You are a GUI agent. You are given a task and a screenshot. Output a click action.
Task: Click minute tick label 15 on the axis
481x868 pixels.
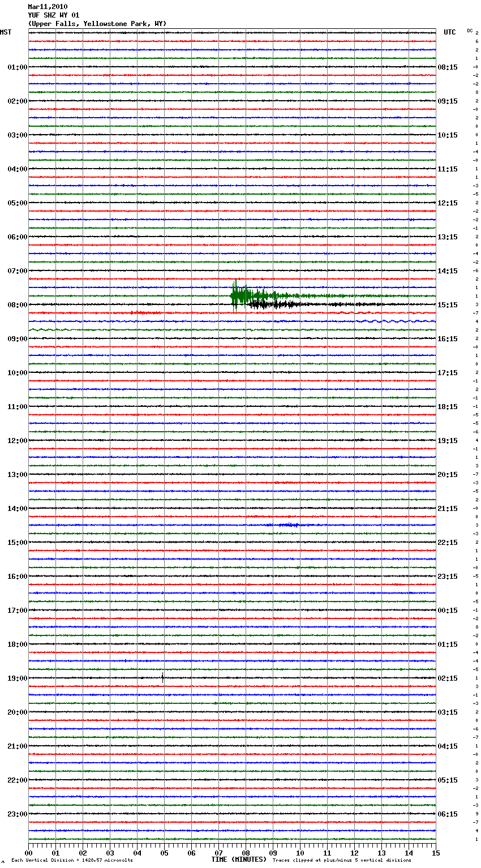click(436, 853)
